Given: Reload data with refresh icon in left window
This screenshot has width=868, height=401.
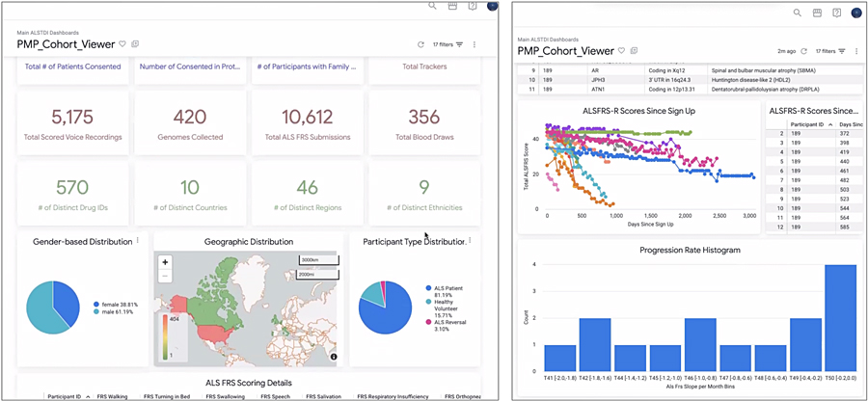Looking at the screenshot, I should tap(420, 44).
